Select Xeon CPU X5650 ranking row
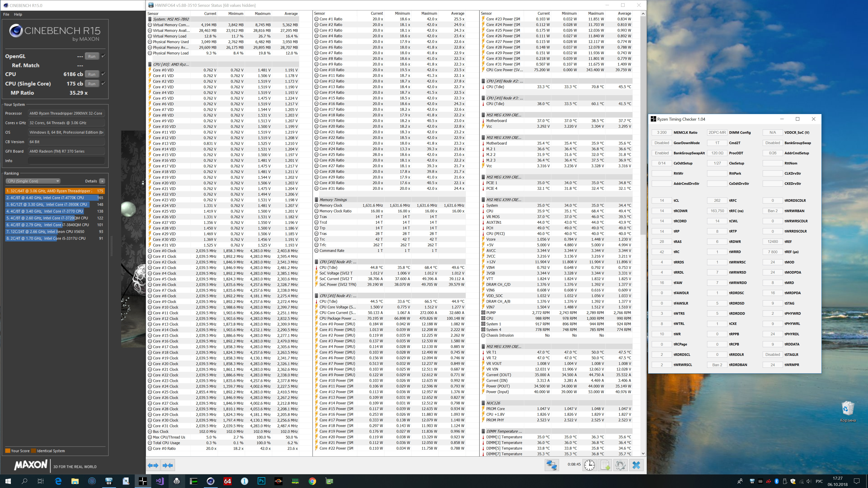868x488 pixels. tap(55, 231)
